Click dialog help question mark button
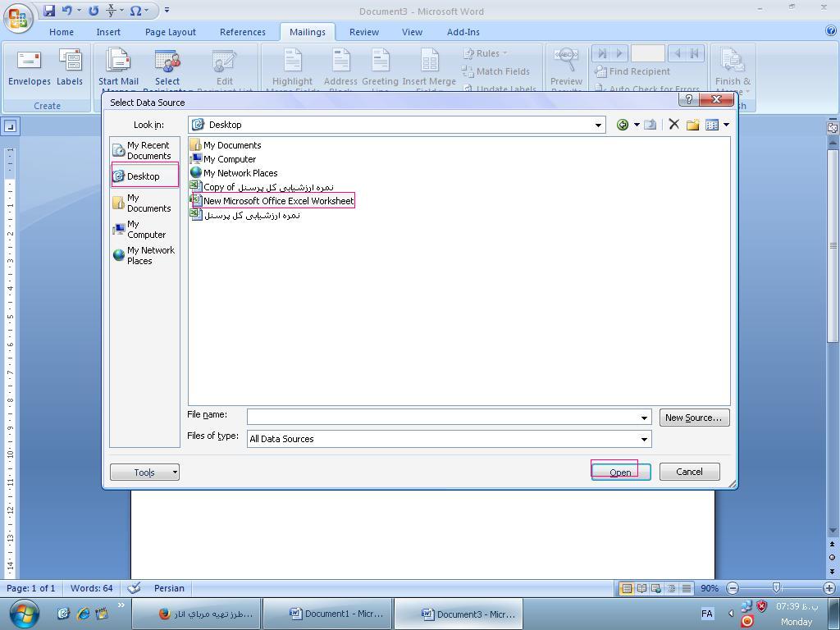840x630 pixels. 689,99
